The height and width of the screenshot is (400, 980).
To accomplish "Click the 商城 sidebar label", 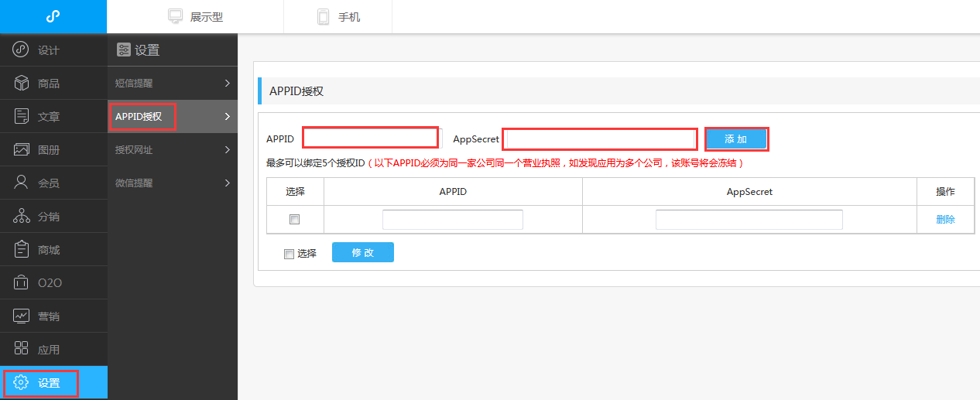I will (x=49, y=250).
